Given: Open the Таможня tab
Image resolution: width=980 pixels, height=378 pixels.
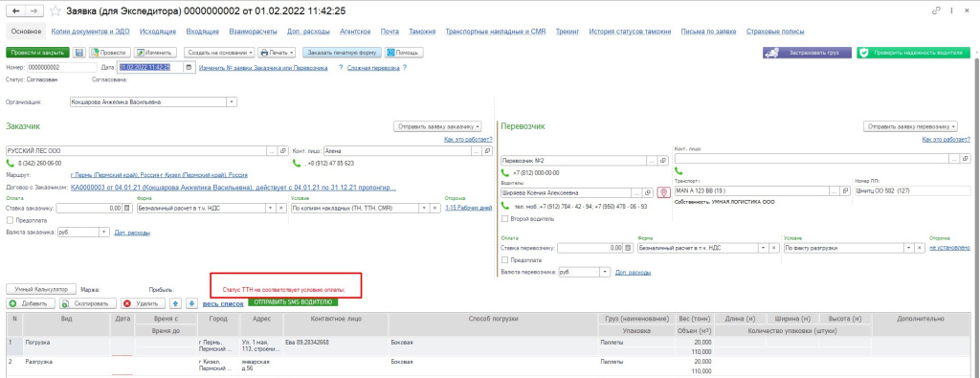Looking at the screenshot, I should click(422, 32).
